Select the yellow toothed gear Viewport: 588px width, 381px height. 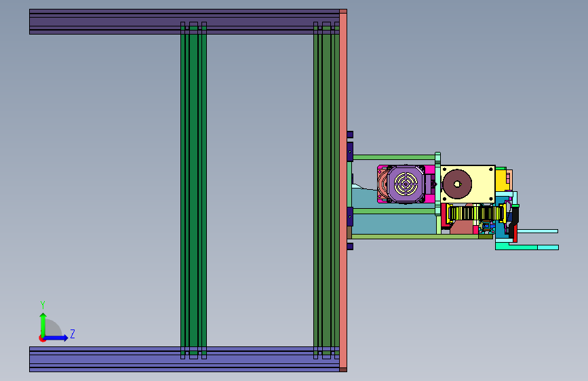[x=476, y=214]
